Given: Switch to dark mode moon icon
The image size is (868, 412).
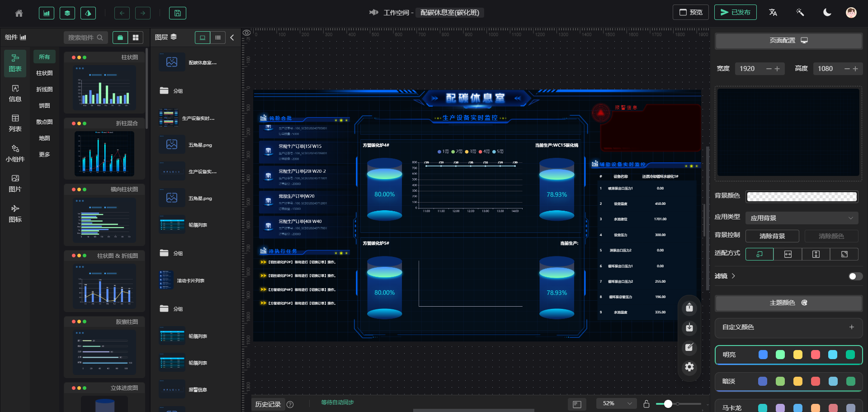Looking at the screenshot, I should click(827, 13).
